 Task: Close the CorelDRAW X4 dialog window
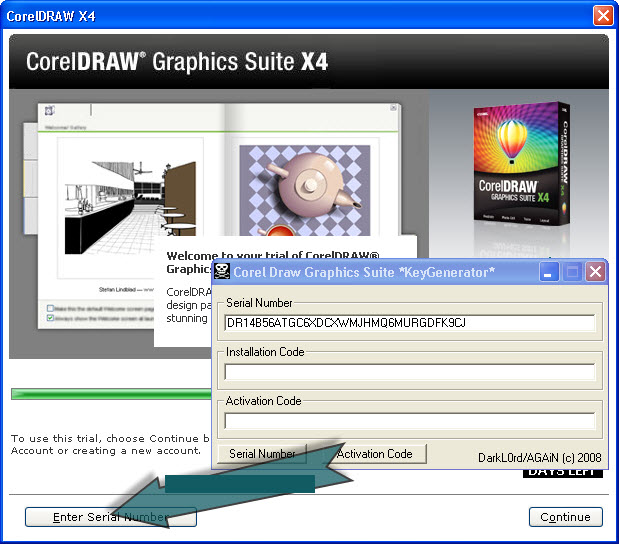pyautogui.click(x=603, y=16)
